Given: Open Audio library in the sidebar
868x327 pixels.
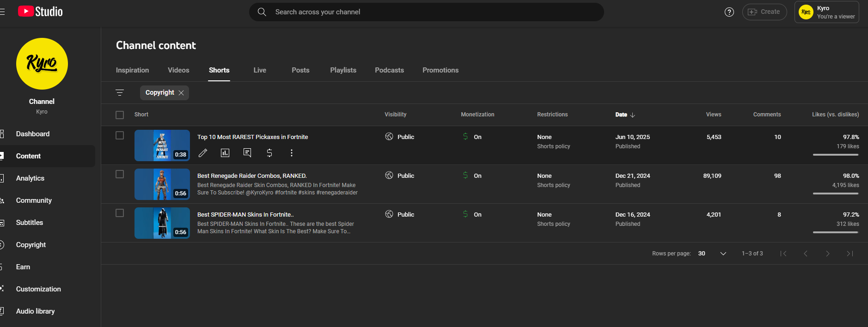Looking at the screenshot, I should (x=48, y=311).
